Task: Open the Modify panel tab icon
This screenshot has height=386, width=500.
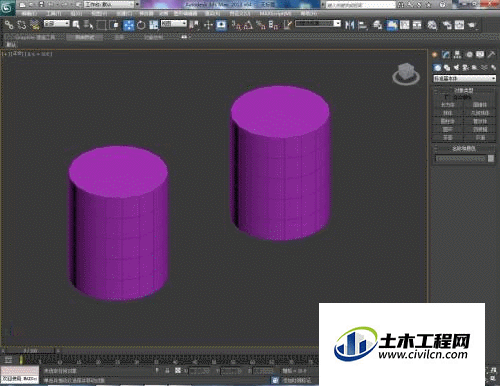Action: click(446, 54)
